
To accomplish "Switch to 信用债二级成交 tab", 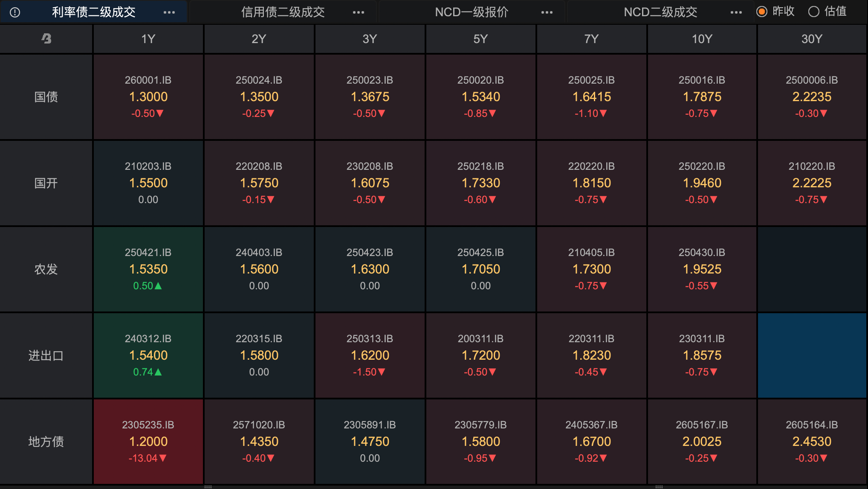I will 283,12.
